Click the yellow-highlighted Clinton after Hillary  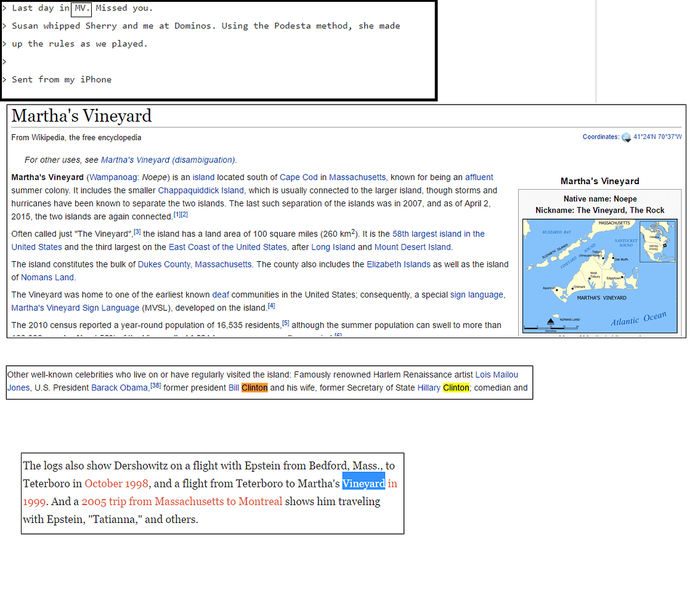[456, 388]
